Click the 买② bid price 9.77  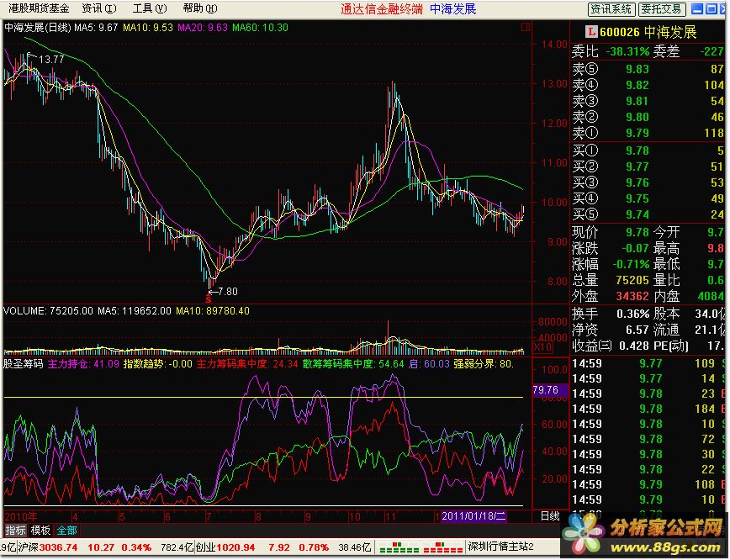pyautogui.click(x=637, y=166)
